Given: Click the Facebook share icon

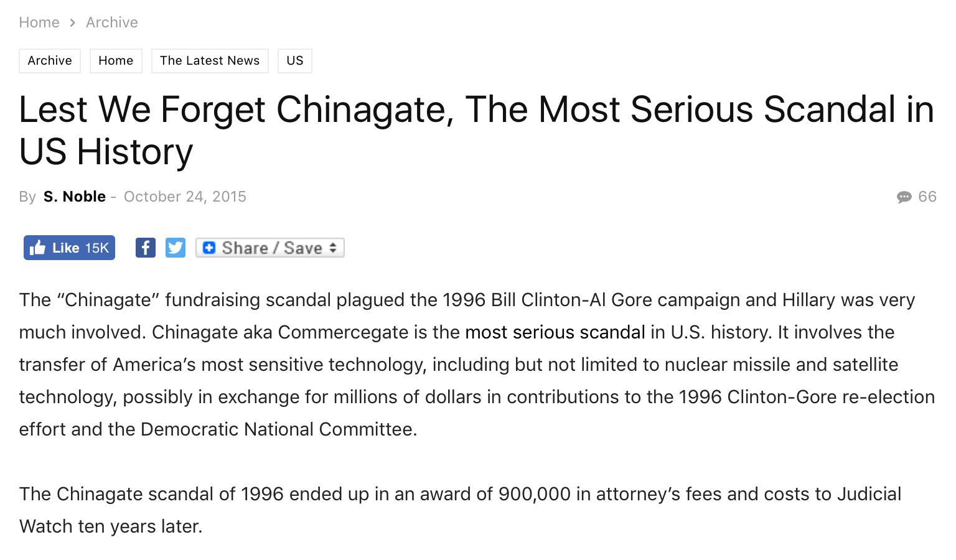Looking at the screenshot, I should point(146,248).
